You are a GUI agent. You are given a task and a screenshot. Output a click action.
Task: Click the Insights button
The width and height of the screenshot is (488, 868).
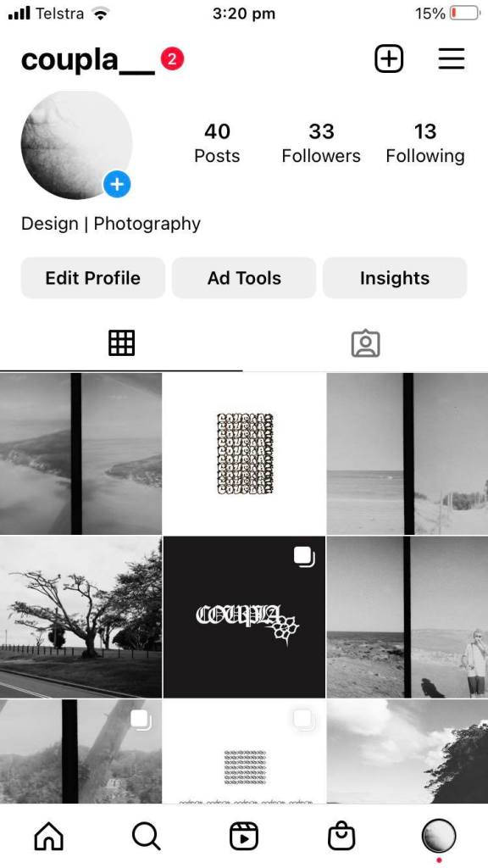tap(395, 278)
